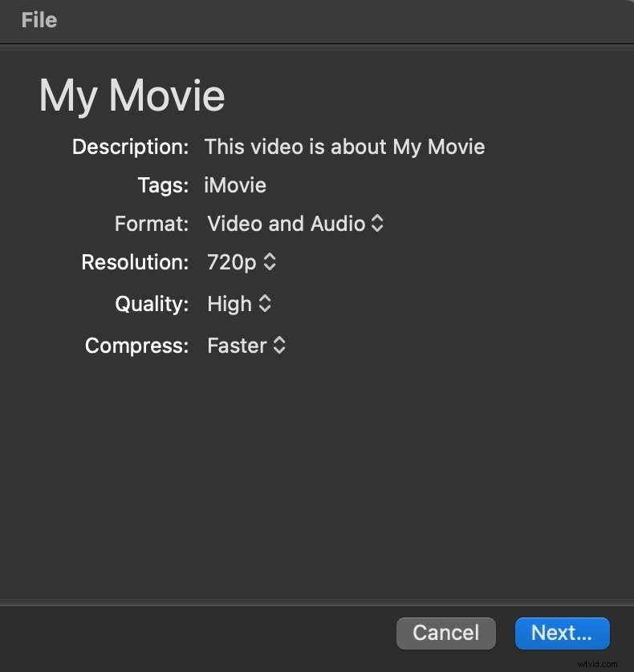The height and width of the screenshot is (672, 634).
Task: Click the Description label
Action: click(x=130, y=147)
